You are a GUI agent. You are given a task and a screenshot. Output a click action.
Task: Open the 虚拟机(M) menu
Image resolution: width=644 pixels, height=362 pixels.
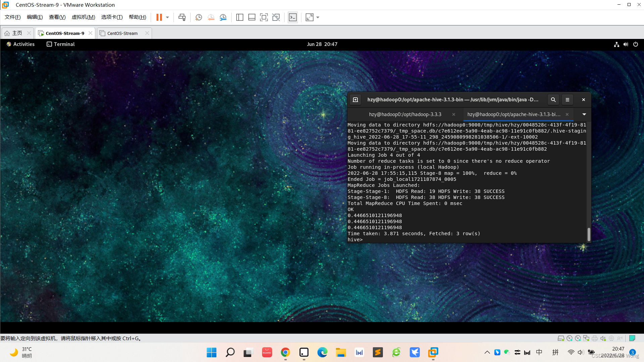84,17
